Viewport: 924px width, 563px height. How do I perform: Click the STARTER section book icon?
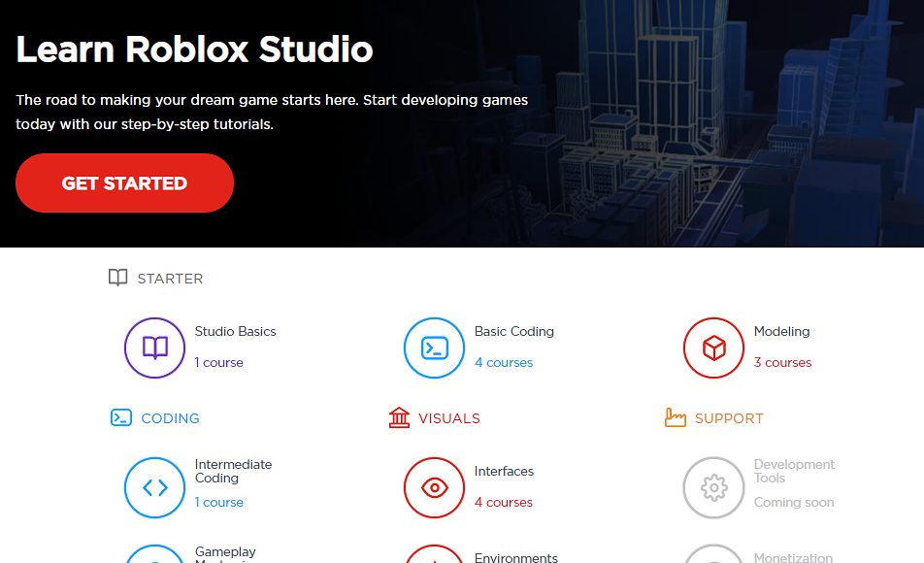(x=117, y=278)
